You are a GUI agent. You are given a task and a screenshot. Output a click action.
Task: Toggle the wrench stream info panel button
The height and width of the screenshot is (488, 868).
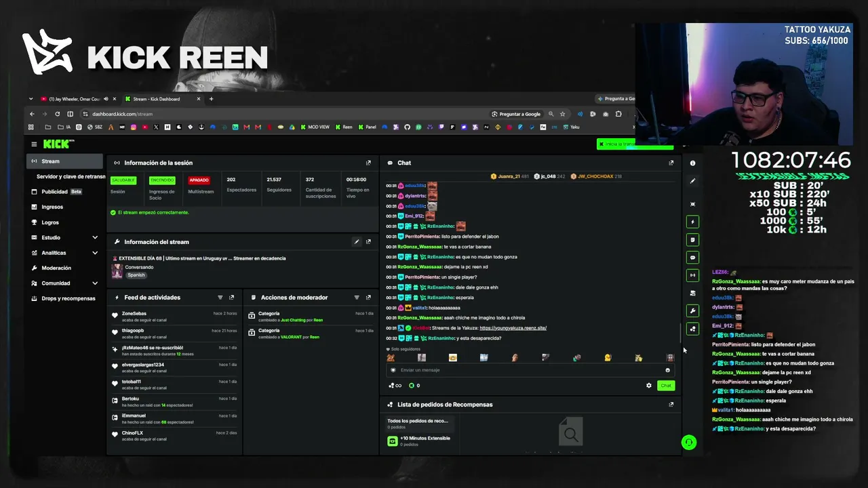692,311
